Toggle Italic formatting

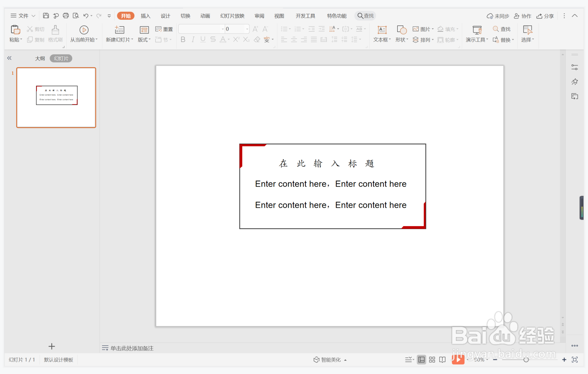193,39
